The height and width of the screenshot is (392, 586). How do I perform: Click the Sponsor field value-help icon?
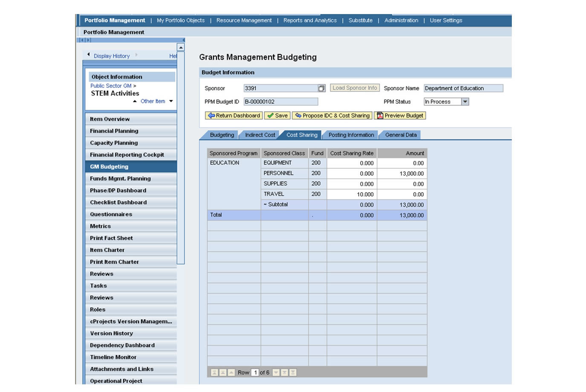(321, 88)
